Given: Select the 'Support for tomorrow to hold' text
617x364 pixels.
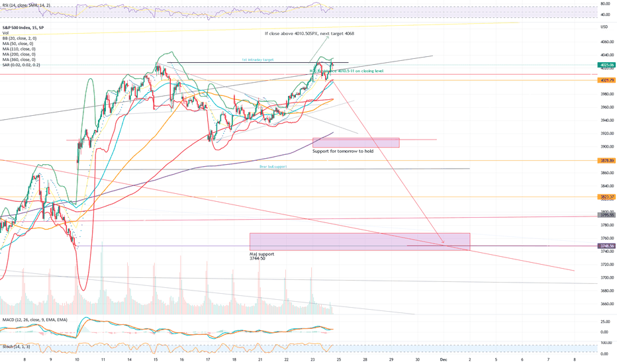Looking at the screenshot, I should tap(343, 151).
